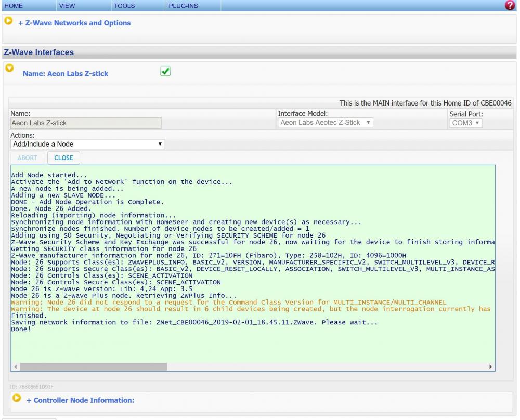Click yellow arrow icon beside Controller Node Information
This screenshot has width=520, height=420.
(x=17, y=398)
